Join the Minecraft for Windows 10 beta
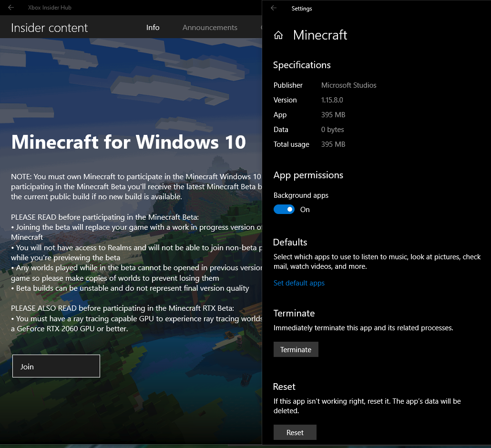The height and width of the screenshot is (448, 491). click(x=56, y=366)
